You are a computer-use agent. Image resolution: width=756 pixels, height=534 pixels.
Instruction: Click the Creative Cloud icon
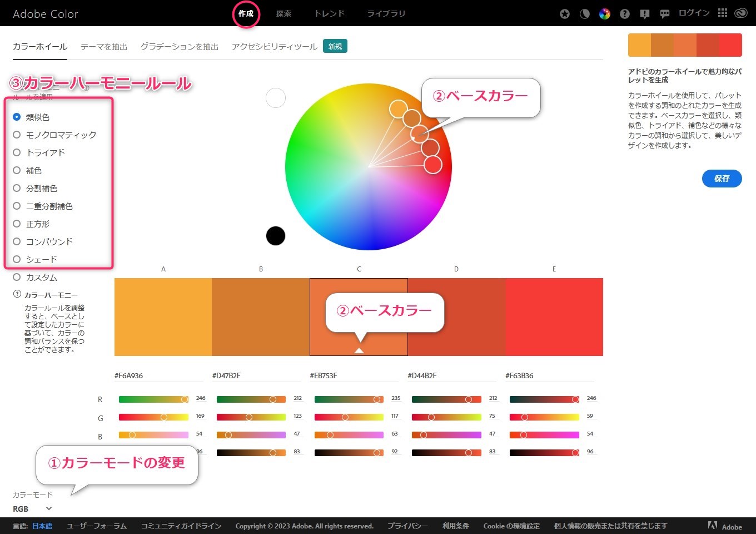[x=741, y=13]
